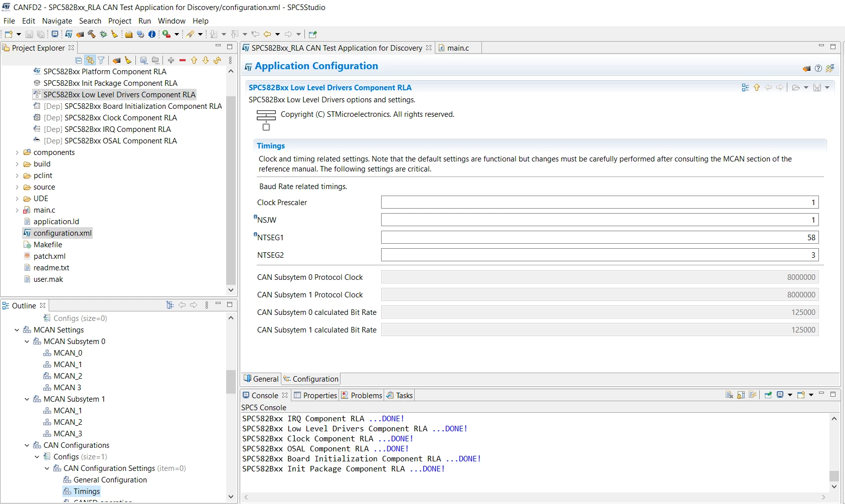Image resolution: width=845 pixels, height=504 pixels.
Task: Switch to the Problems tab
Action: click(x=362, y=395)
